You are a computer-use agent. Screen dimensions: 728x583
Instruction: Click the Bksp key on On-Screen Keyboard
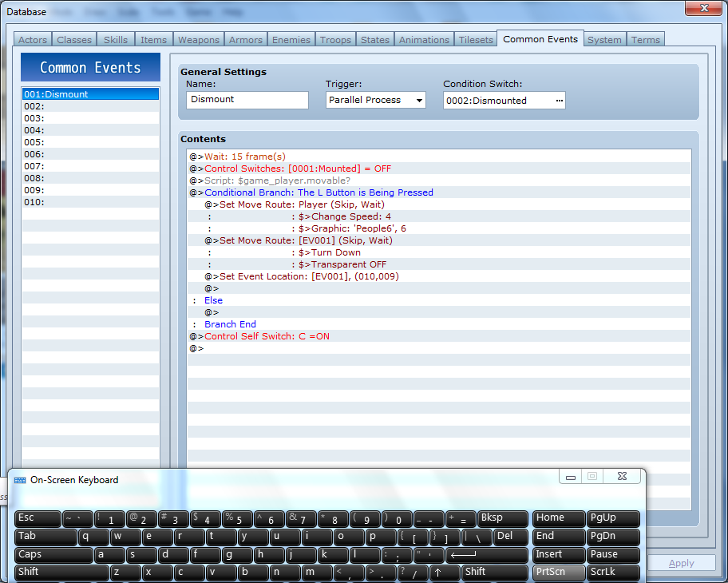pos(503,518)
